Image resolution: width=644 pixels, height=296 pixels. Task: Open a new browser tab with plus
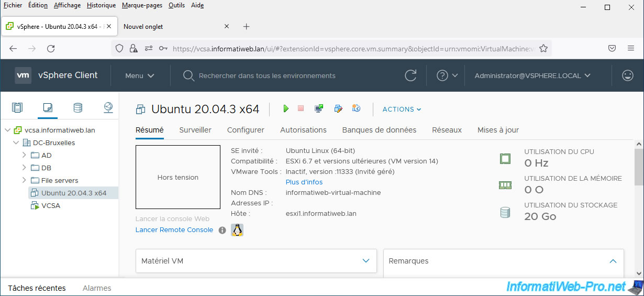tap(247, 26)
